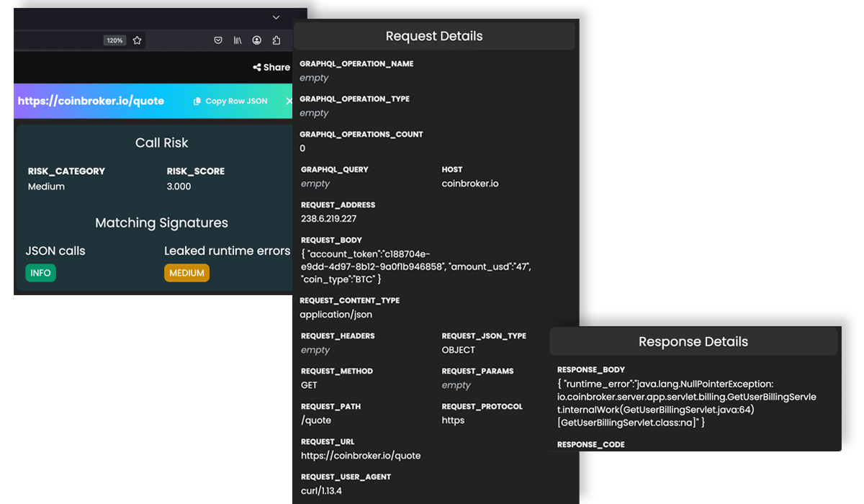Click the copy icon for Row JSON
Image resolution: width=864 pixels, height=504 pixels.
click(x=197, y=102)
